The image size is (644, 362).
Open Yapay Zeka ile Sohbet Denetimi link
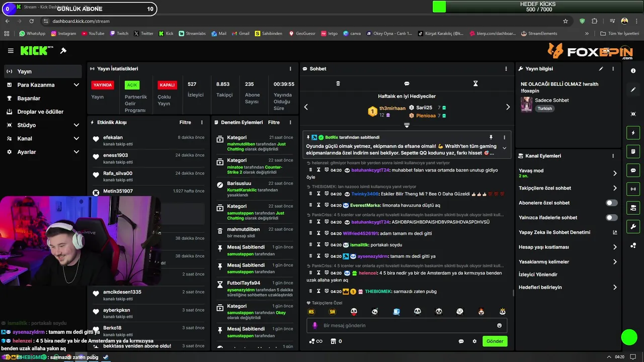(568, 232)
